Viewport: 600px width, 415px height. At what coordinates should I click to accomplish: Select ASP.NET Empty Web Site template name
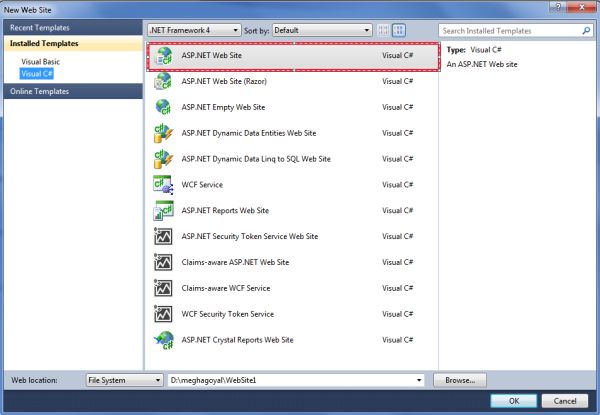tap(223, 107)
